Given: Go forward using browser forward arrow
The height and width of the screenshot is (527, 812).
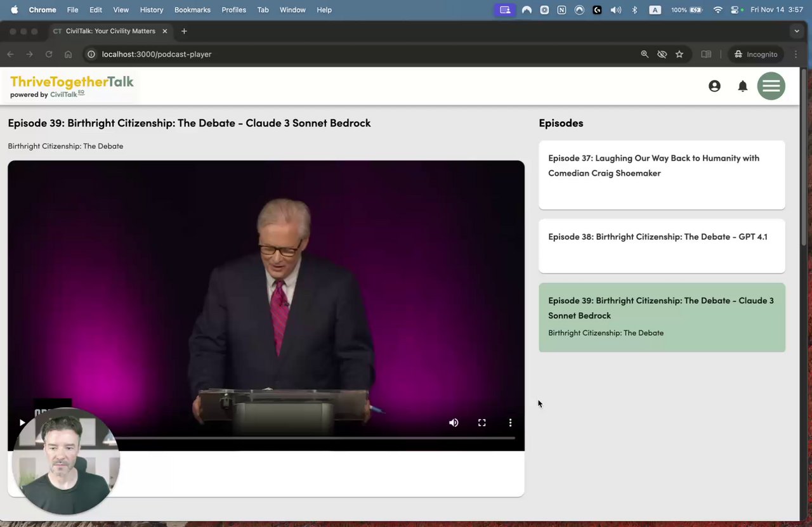Looking at the screenshot, I should pos(29,54).
